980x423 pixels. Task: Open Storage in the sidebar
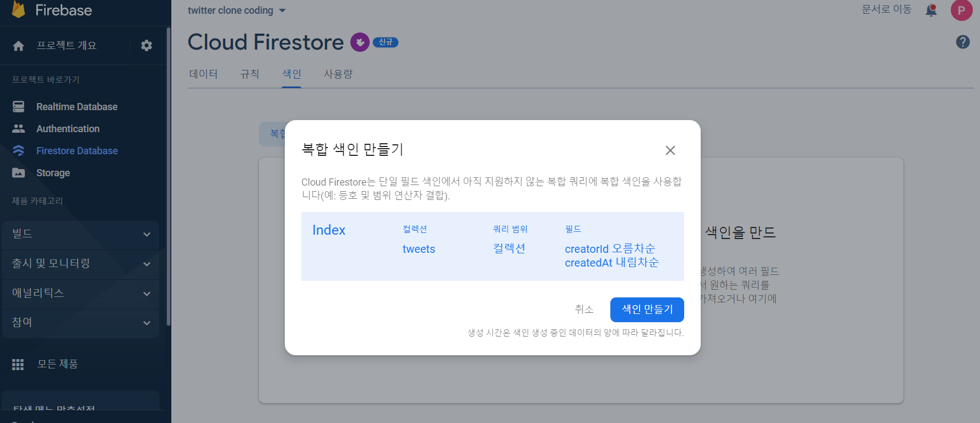(x=53, y=173)
